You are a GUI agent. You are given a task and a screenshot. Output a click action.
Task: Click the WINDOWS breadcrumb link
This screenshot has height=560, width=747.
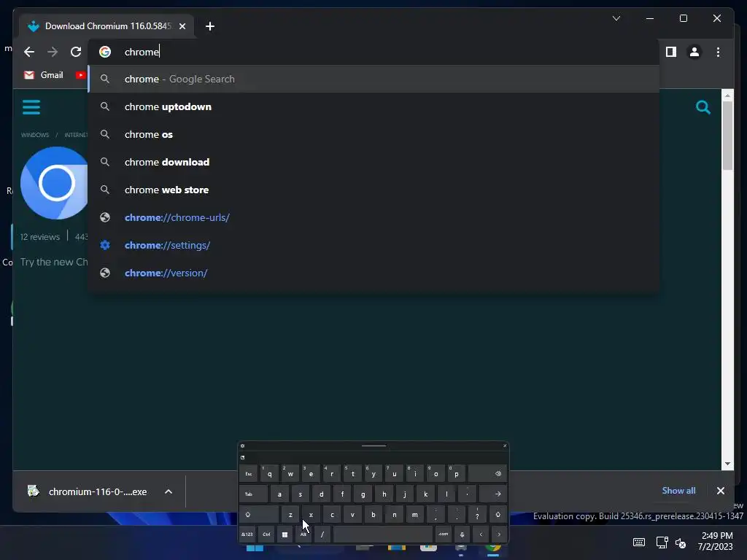[x=35, y=135]
